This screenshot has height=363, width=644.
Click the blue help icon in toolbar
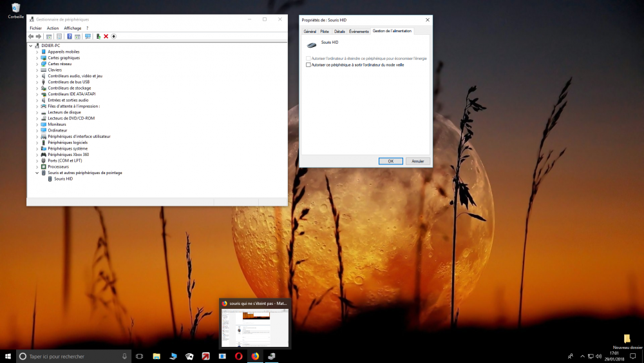[70, 37]
